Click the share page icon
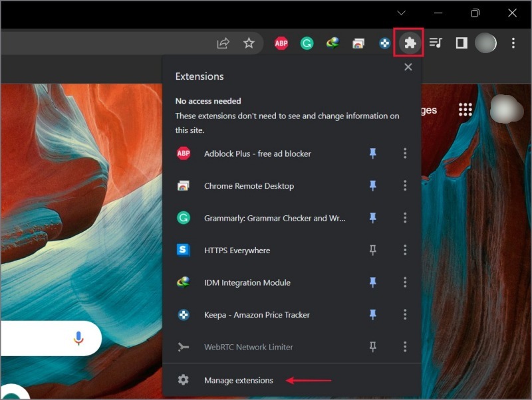Image resolution: width=532 pixels, height=400 pixels. point(223,43)
